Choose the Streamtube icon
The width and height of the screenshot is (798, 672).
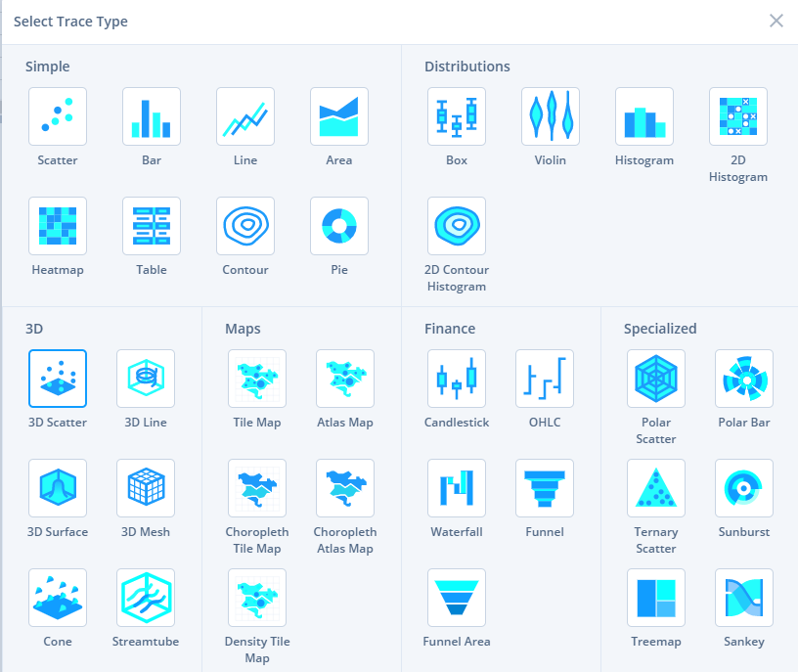(146, 598)
